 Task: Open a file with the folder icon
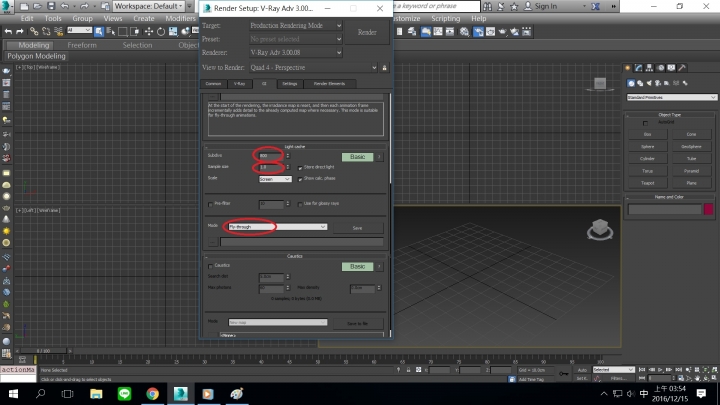[x=37, y=6]
